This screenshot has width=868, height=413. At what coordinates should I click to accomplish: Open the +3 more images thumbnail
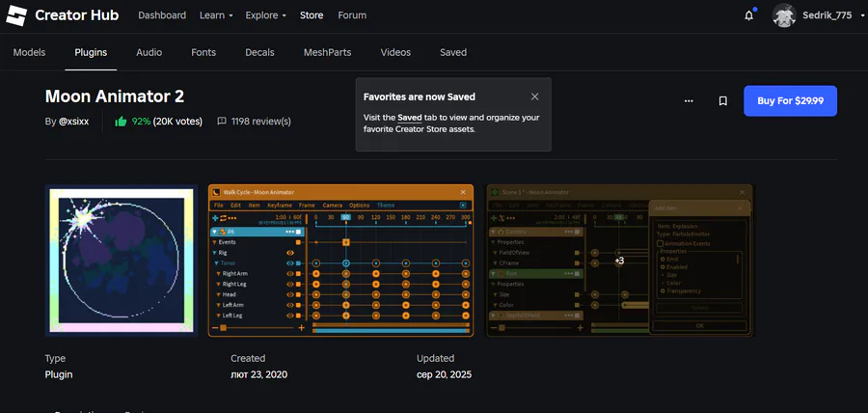pos(620,261)
